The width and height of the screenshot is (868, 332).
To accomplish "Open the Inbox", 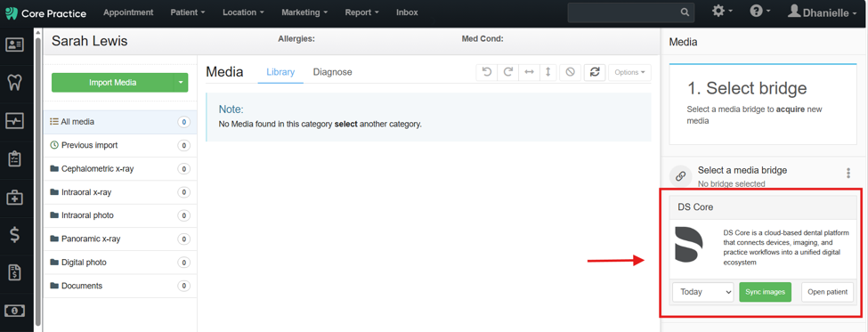I will coord(407,12).
